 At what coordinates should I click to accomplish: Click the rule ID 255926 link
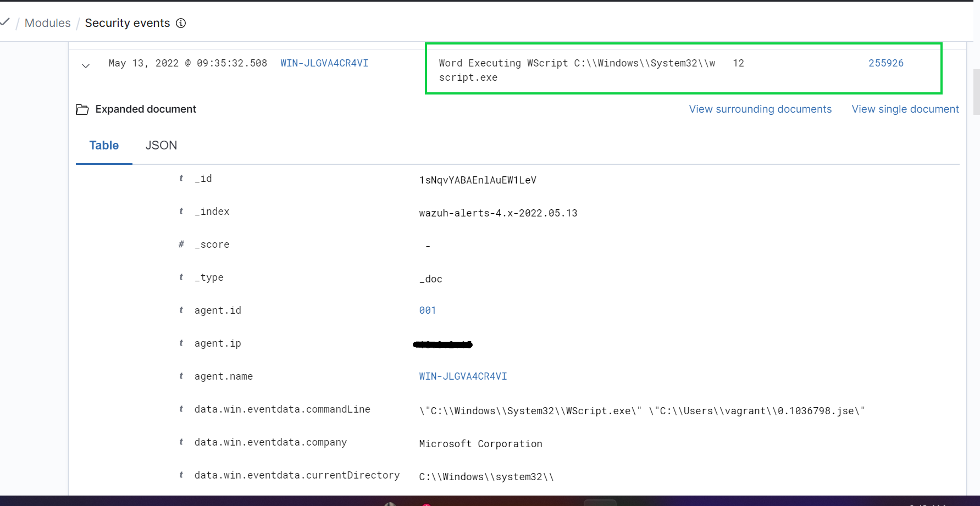click(885, 63)
